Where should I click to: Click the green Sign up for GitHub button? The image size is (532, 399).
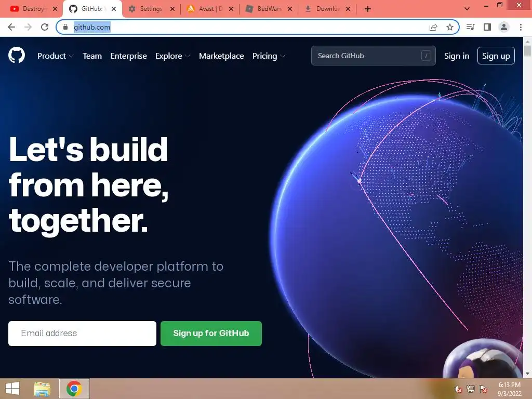click(x=211, y=333)
